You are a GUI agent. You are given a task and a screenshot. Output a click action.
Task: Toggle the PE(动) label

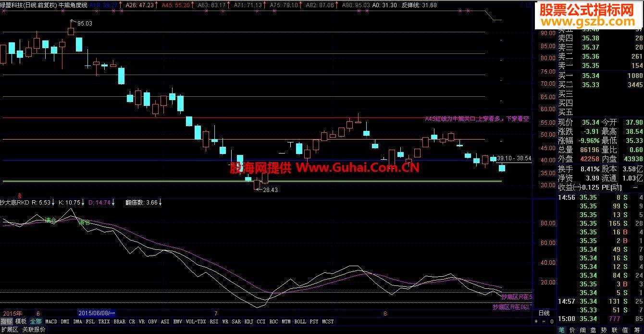(x=612, y=187)
